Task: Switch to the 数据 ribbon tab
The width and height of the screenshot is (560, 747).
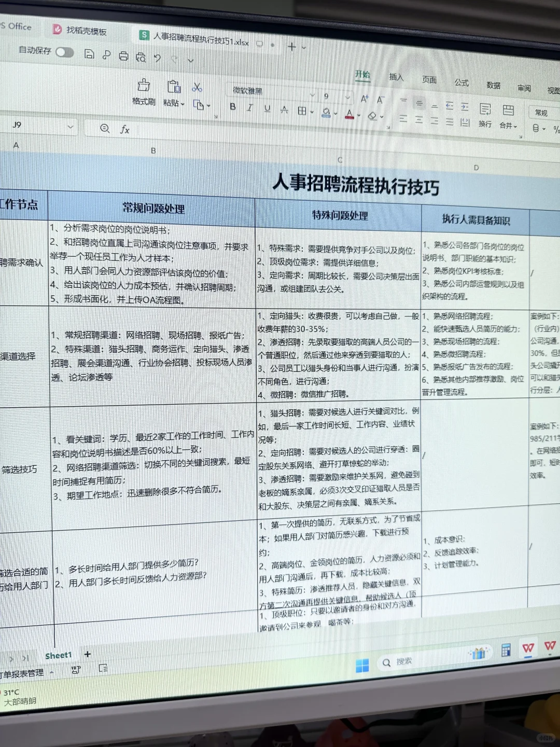Action: [493, 85]
